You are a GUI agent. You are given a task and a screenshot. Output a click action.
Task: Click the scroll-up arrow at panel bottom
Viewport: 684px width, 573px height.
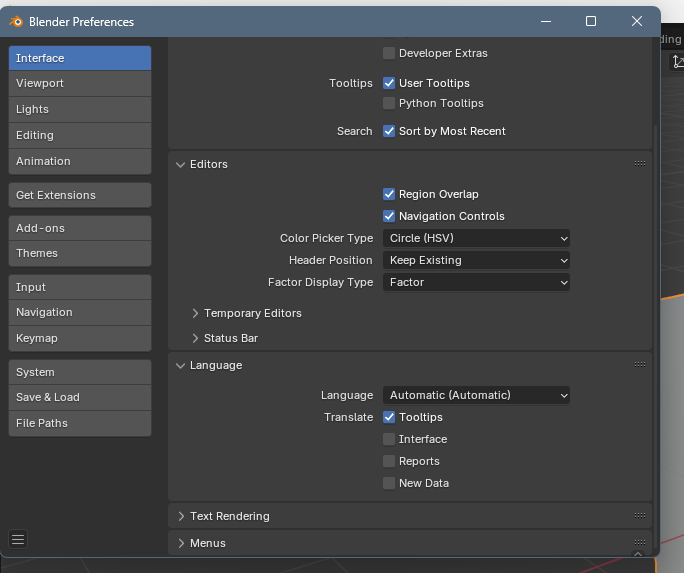click(x=638, y=554)
